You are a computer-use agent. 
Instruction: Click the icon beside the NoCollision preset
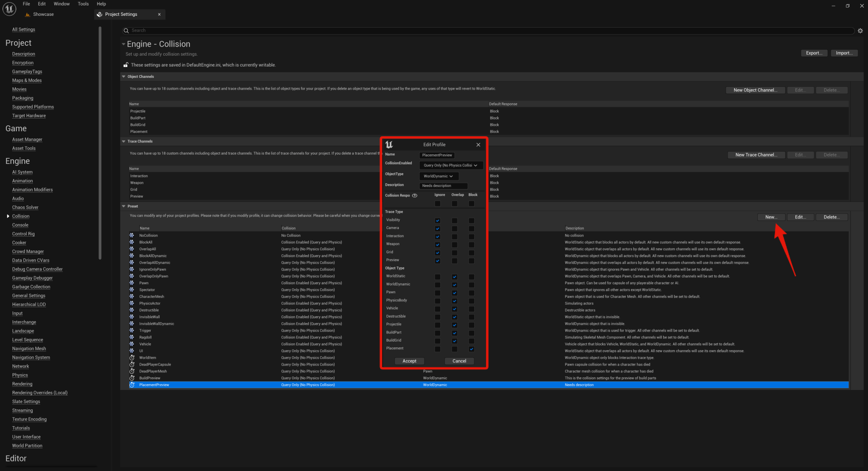132,235
